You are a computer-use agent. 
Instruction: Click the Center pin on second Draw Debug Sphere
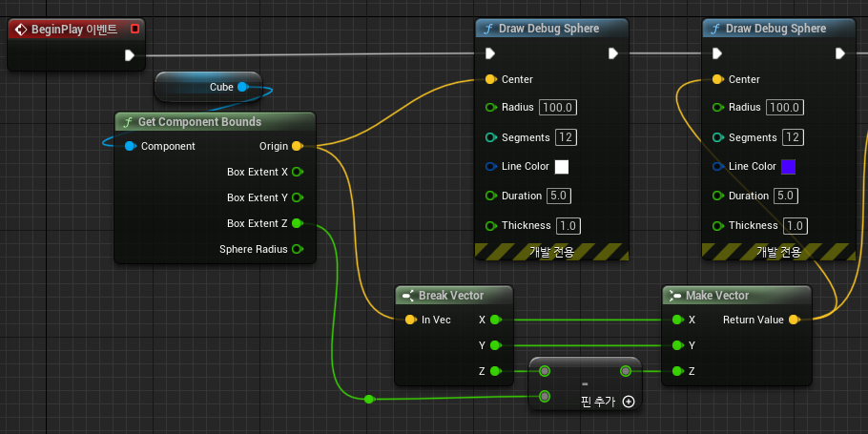coord(717,79)
